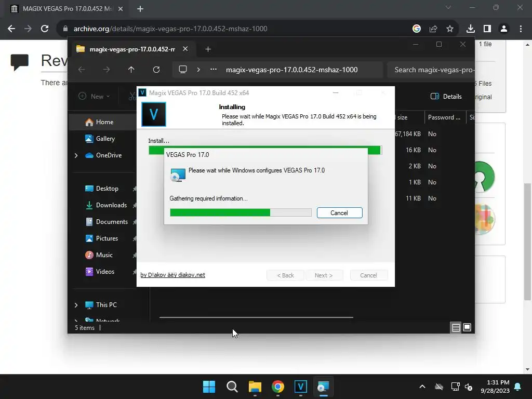Select This PC in navigation pane
Screen dimensions: 532x399
[x=106, y=304]
